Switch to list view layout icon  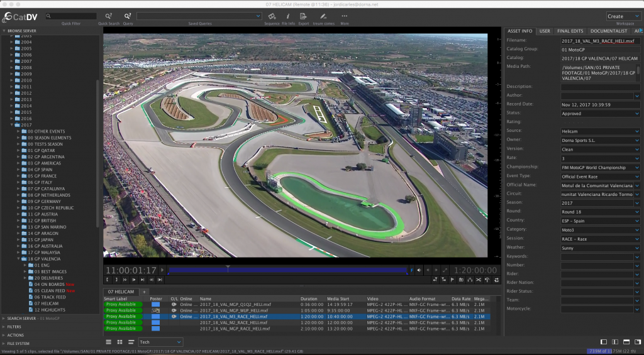coord(108,342)
